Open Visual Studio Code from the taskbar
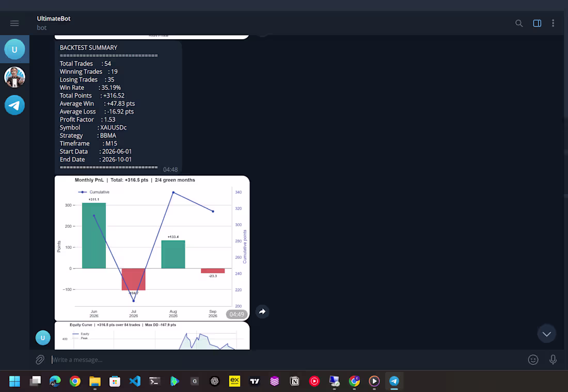 (135, 381)
